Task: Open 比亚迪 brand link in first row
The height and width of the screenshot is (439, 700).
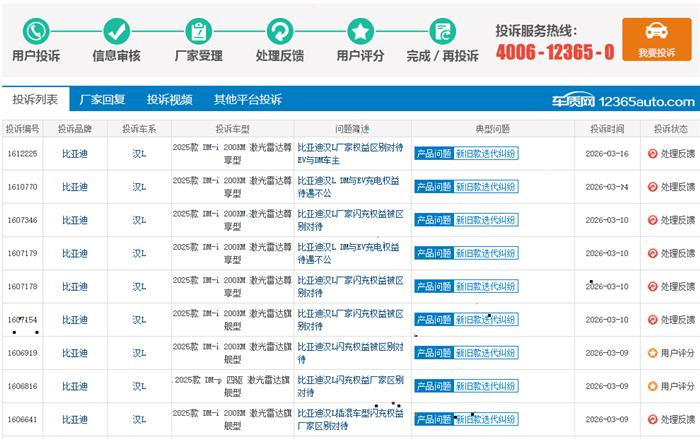Action: 75,154
